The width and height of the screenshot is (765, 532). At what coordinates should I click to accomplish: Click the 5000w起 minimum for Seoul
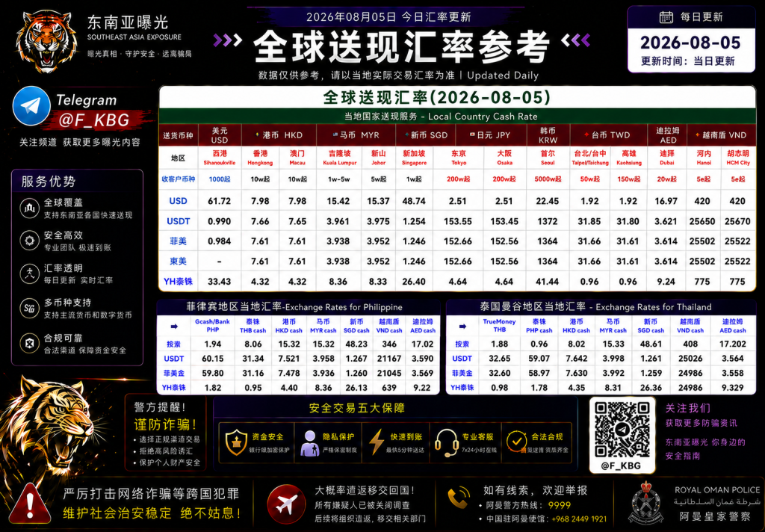[x=548, y=179]
